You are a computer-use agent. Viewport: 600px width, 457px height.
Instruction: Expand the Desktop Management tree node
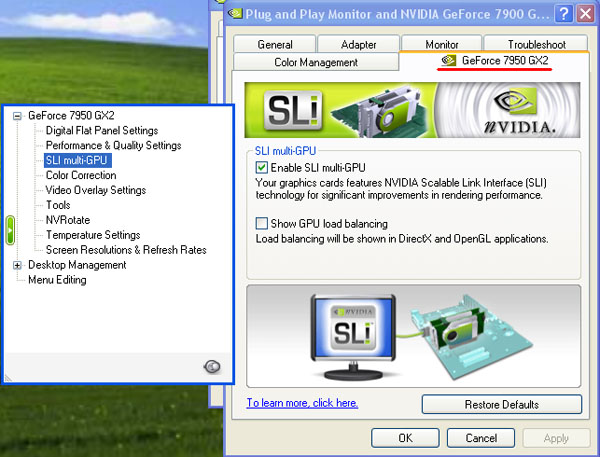tap(17, 265)
